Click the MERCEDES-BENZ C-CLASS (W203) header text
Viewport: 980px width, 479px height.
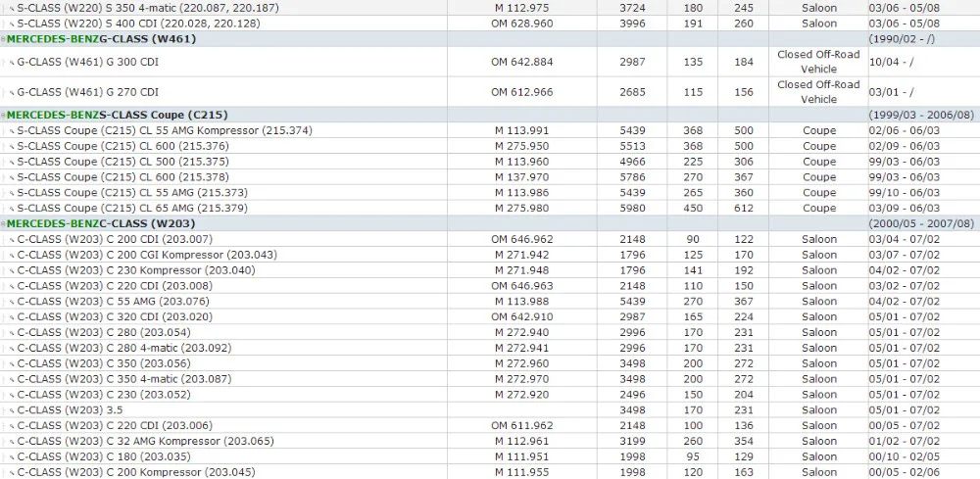pos(101,223)
